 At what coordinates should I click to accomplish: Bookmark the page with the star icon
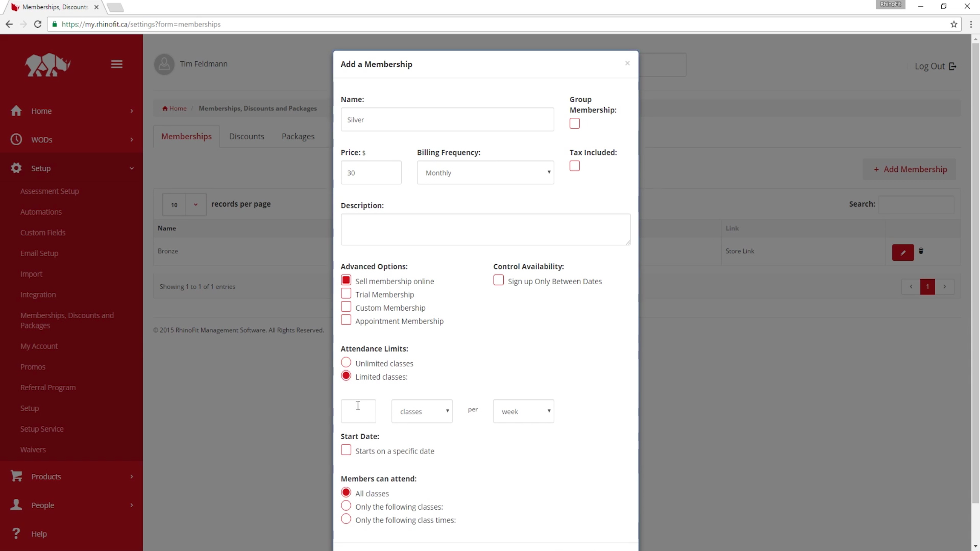954,24
